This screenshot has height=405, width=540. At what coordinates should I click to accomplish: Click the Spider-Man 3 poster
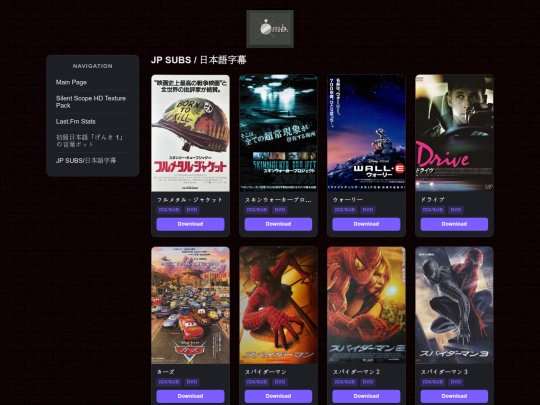(454, 305)
